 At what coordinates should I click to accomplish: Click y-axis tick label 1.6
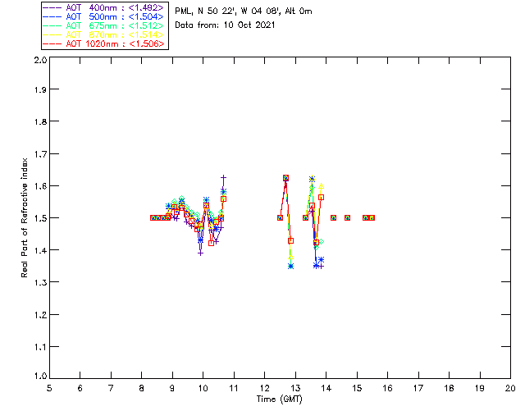click(x=40, y=186)
